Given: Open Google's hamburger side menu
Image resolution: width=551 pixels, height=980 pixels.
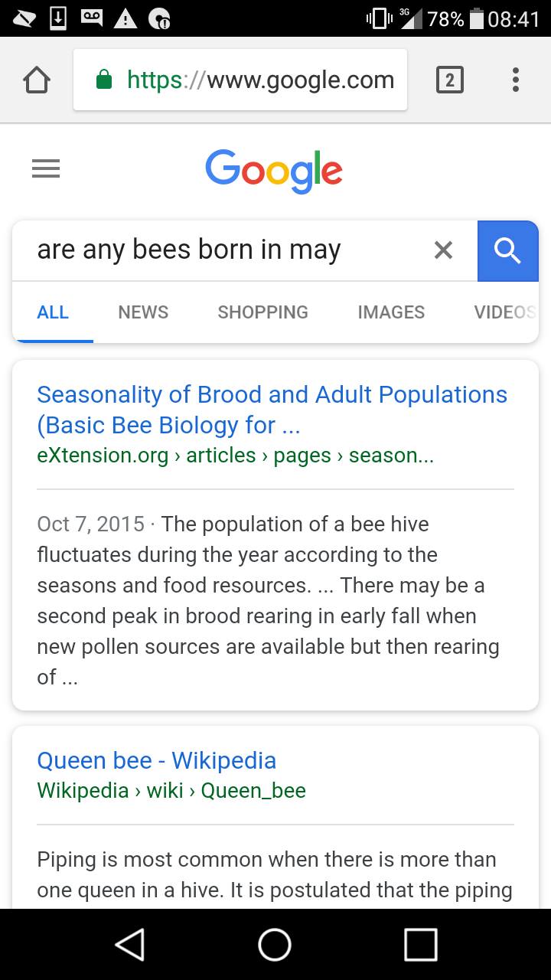Looking at the screenshot, I should [x=46, y=169].
